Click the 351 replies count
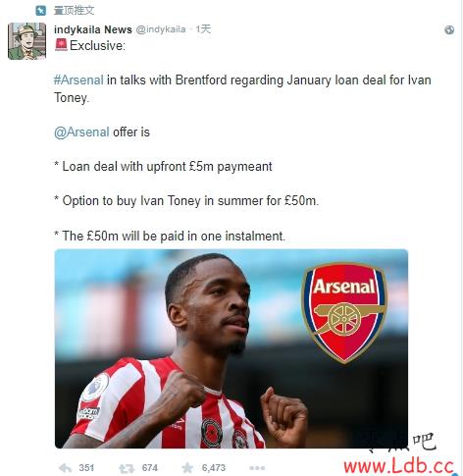The width and height of the screenshot is (463, 476). tap(86, 468)
